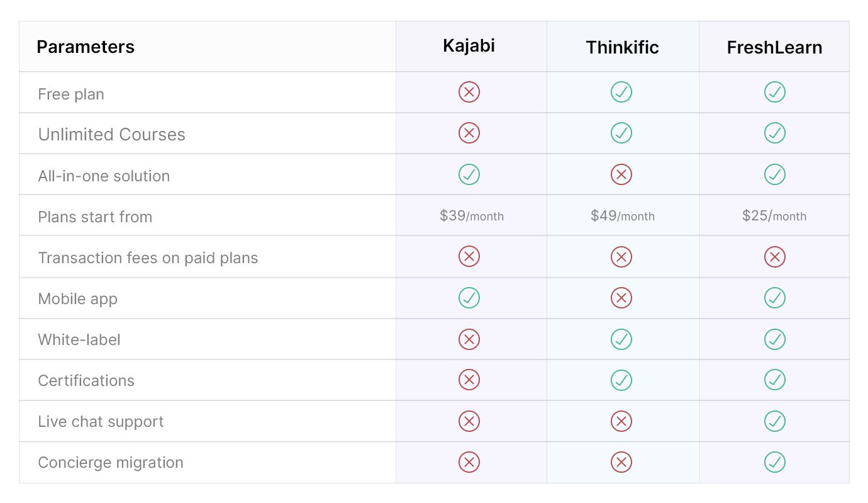This screenshot has width=868, height=503.
Task: Select the Kajabi column header
Action: (x=469, y=46)
